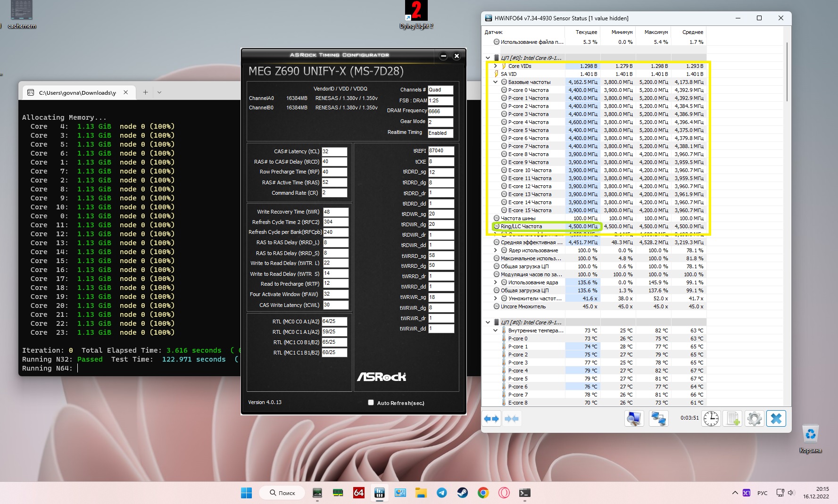Screen dimensions: 838x504
Task: Select the Частота шины sensor row
Action: point(594,218)
